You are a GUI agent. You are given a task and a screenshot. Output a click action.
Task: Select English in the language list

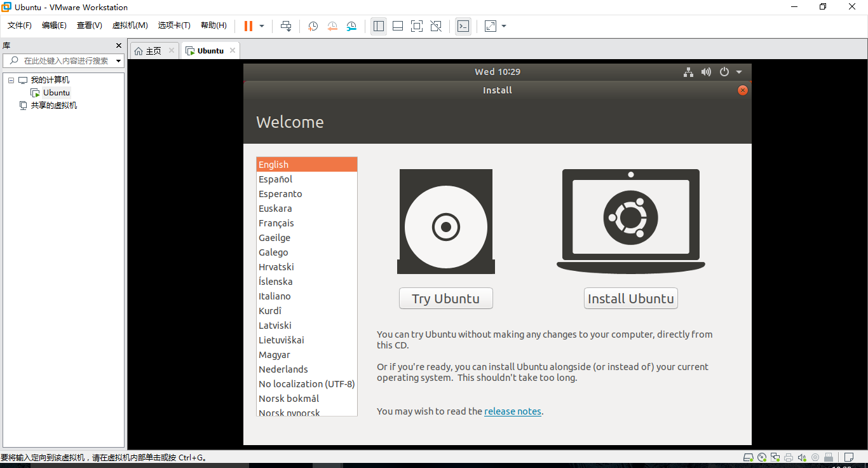coord(307,165)
